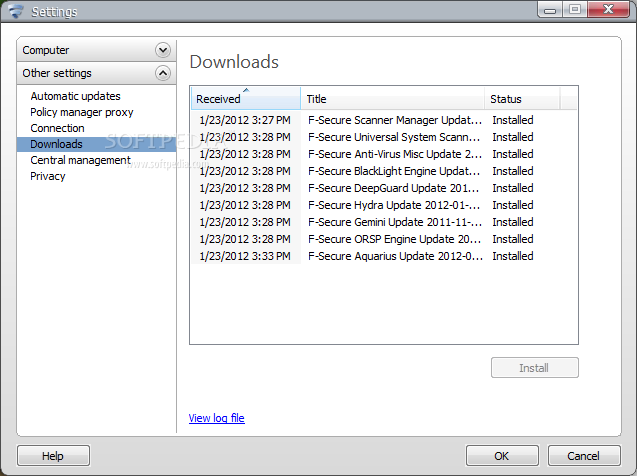Viewport: 637px width, 476px height.
Task: Expand the Computer section chevron
Action: point(162,50)
